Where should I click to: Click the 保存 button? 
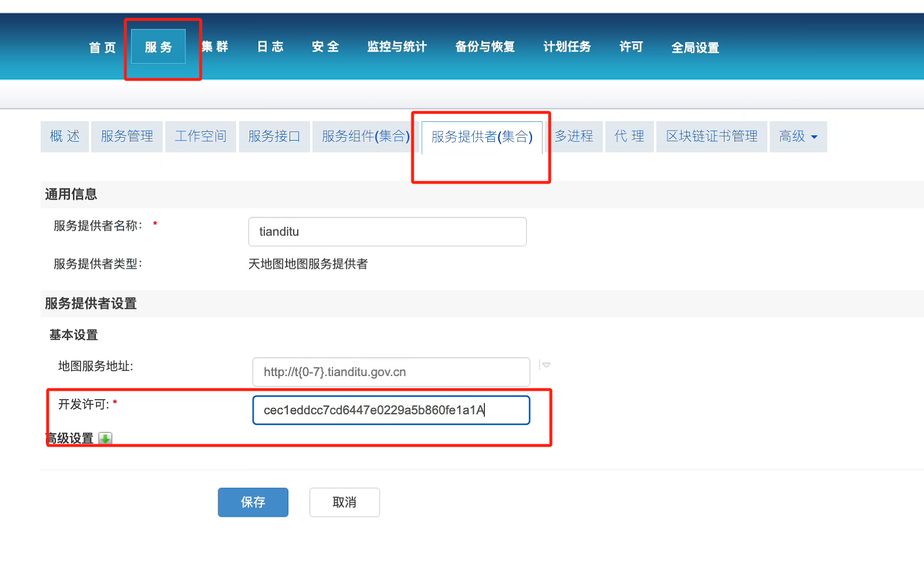pyautogui.click(x=253, y=502)
